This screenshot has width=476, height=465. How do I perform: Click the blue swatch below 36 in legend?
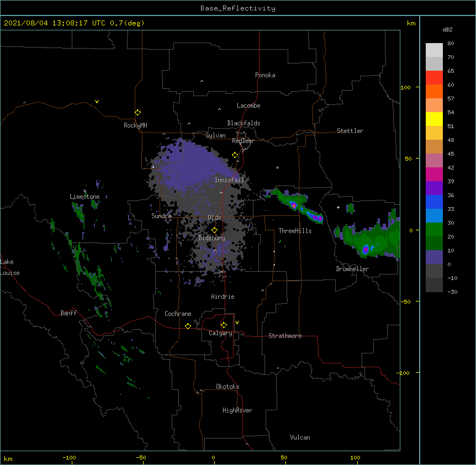[x=434, y=202]
